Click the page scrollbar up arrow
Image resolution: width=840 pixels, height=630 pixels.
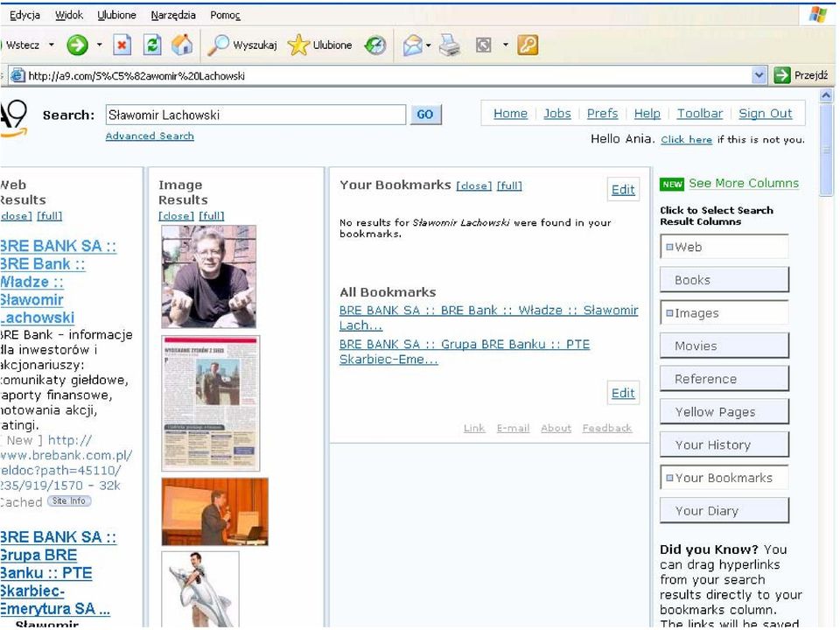tap(826, 96)
